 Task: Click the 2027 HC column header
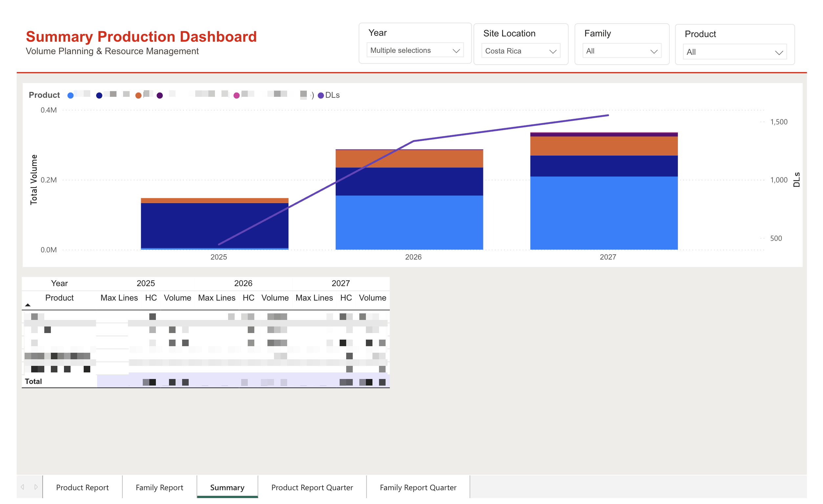[x=346, y=298]
